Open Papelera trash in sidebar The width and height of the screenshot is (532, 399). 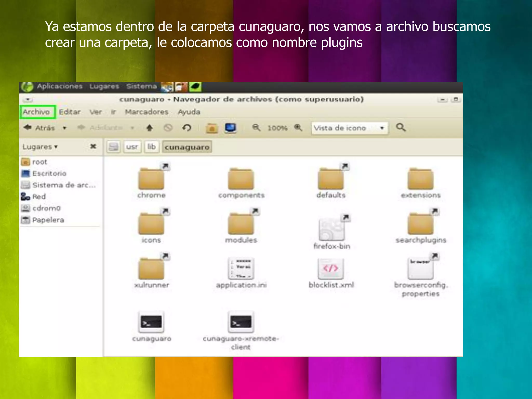tap(43, 220)
